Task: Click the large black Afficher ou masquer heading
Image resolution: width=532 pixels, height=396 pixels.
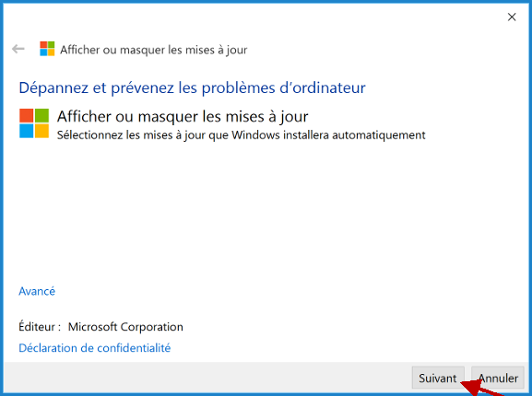Action: coord(183,117)
